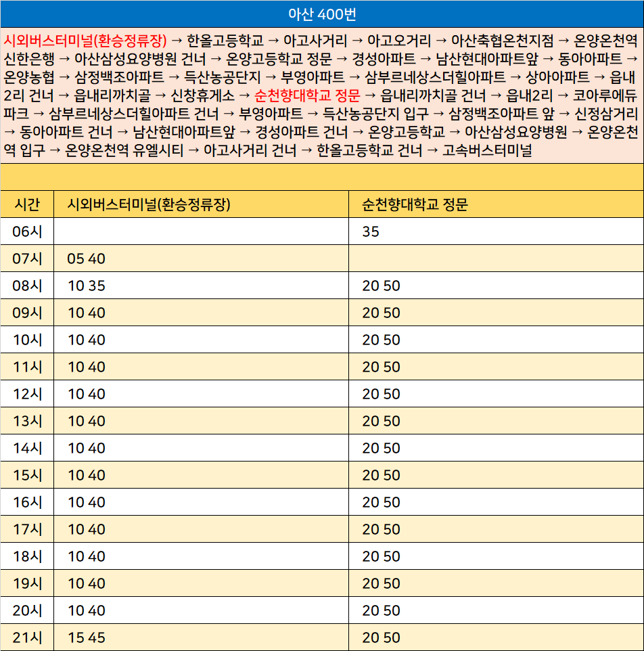Click the 10 40 times in 19시 row

tap(87, 583)
